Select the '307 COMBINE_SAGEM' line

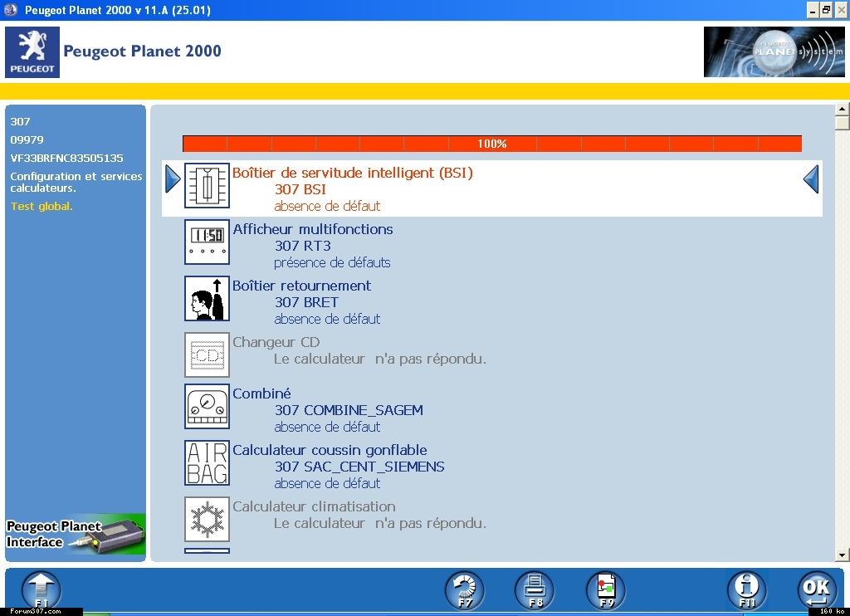click(x=349, y=410)
